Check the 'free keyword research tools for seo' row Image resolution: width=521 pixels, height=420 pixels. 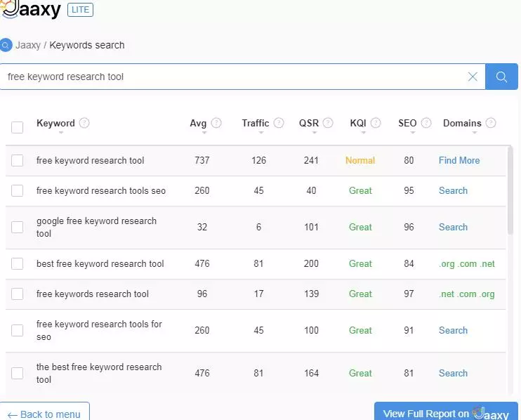[x=18, y=330]
